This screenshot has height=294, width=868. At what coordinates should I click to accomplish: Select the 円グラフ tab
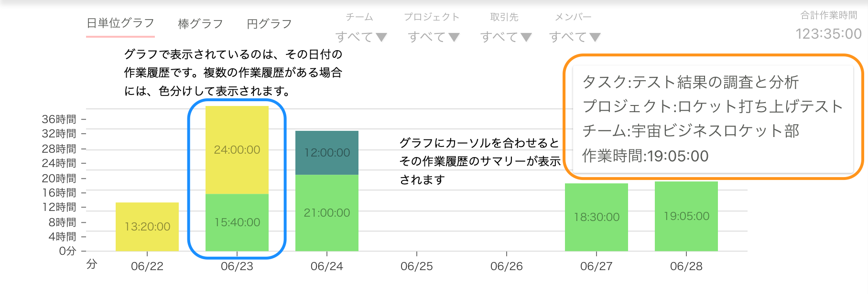pos(269,24)
